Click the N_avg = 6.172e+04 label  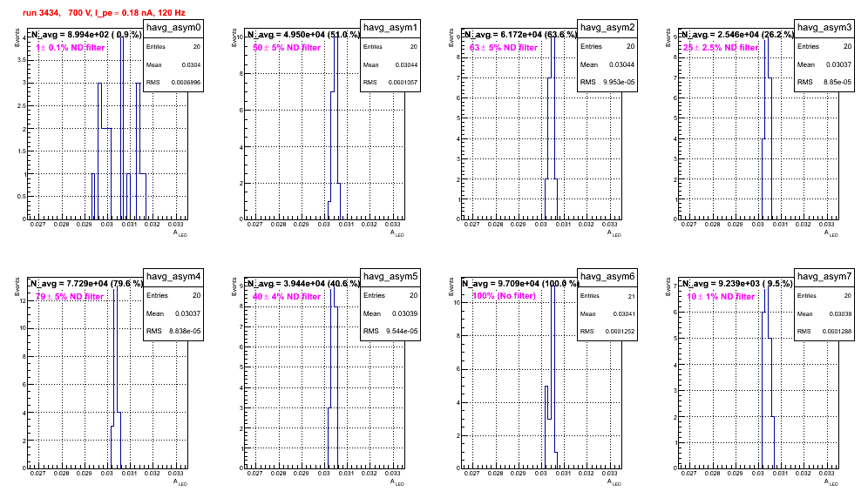coord(520,34)
